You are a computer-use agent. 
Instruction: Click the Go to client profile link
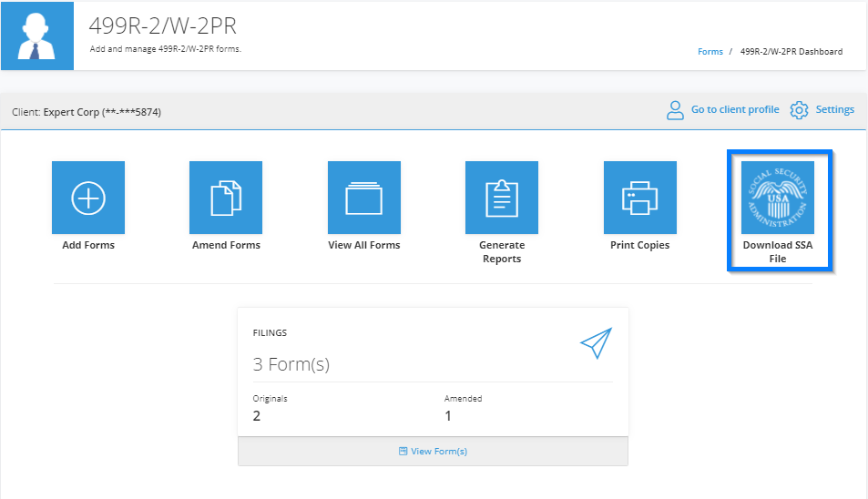[x=735, y=109]
